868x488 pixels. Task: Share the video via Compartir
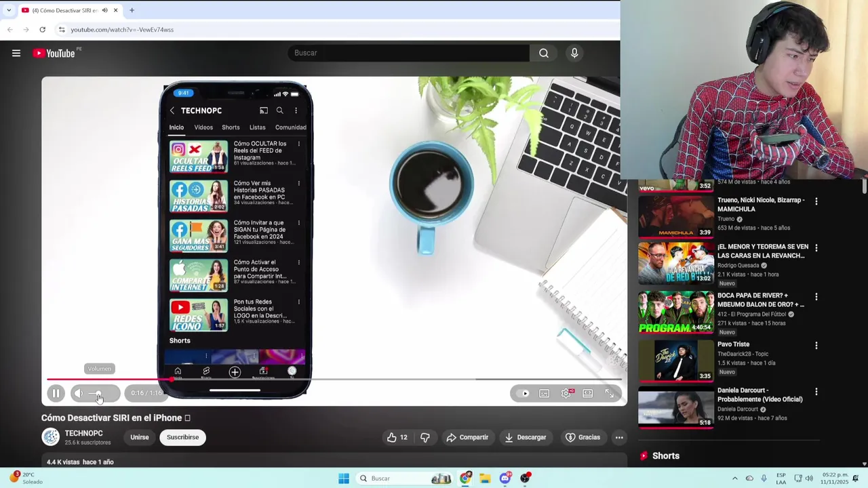coord(467,437)
